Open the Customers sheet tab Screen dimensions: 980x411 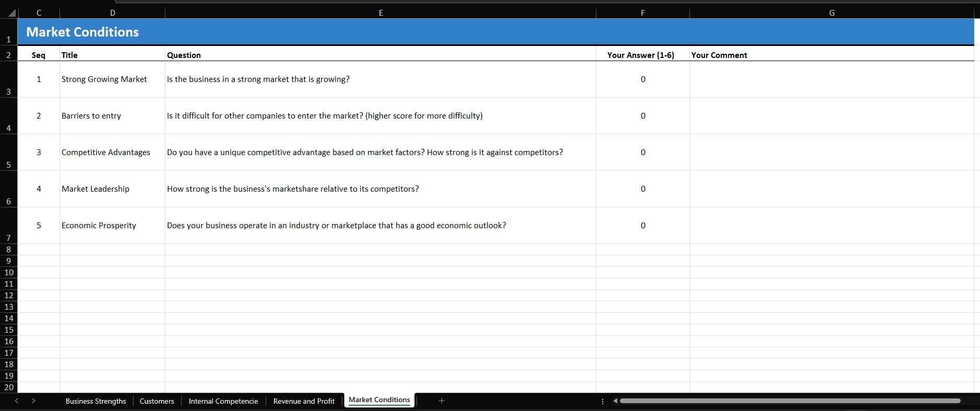157,401
